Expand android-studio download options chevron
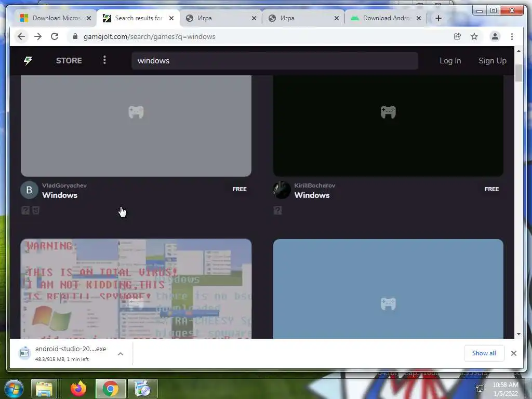The image size is (532, 399). 121,353
